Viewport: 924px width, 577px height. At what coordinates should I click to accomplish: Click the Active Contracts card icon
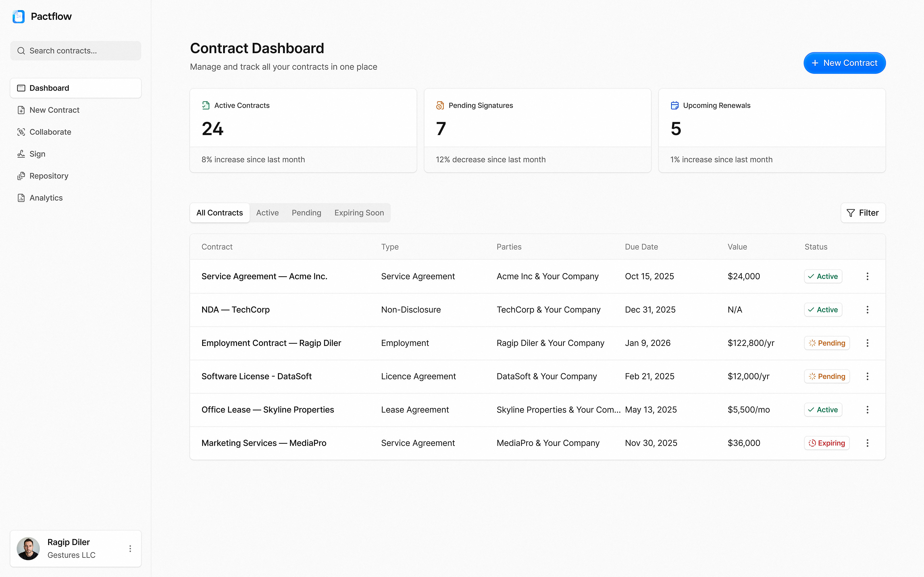(206, 105)
